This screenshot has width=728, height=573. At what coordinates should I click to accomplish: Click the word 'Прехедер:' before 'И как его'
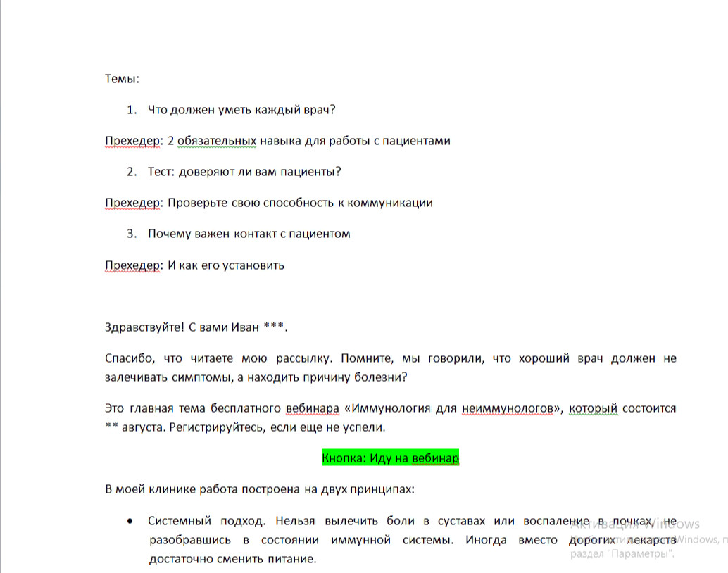[134, 265]
